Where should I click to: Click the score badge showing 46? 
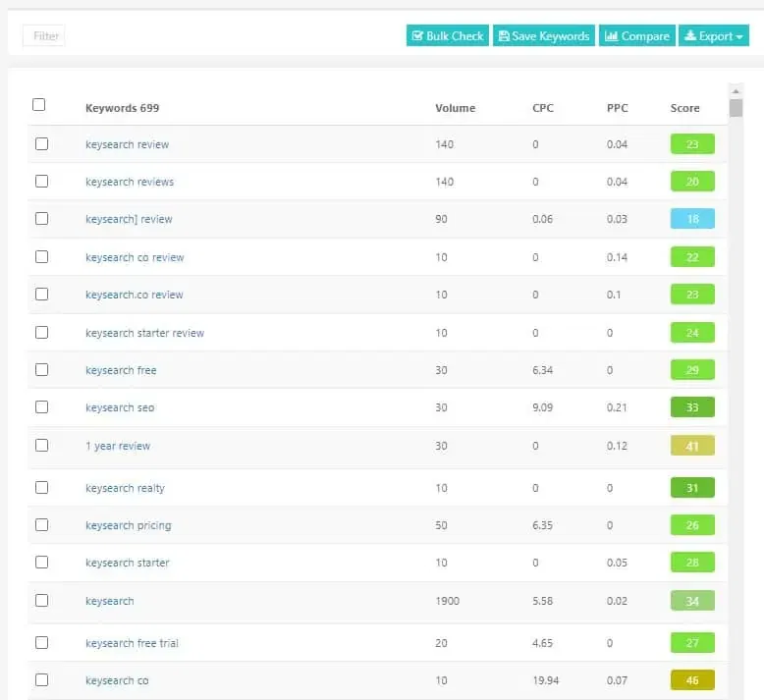(692, 680)
